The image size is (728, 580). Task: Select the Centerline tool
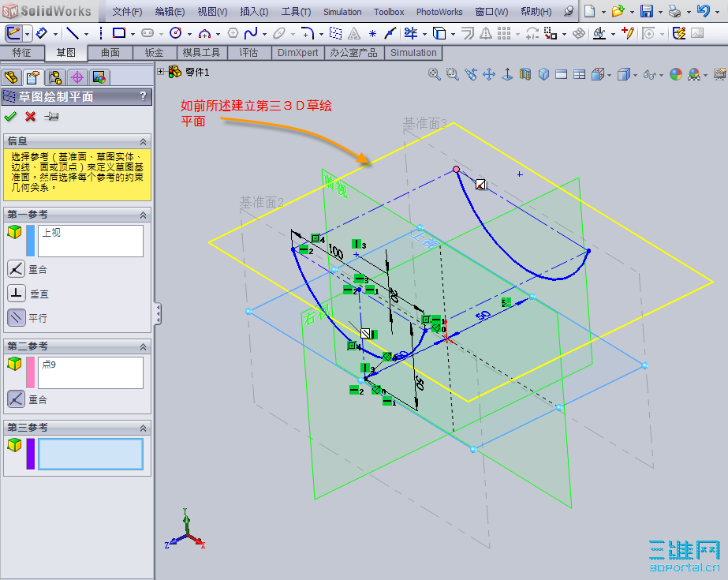click(101, 33)
